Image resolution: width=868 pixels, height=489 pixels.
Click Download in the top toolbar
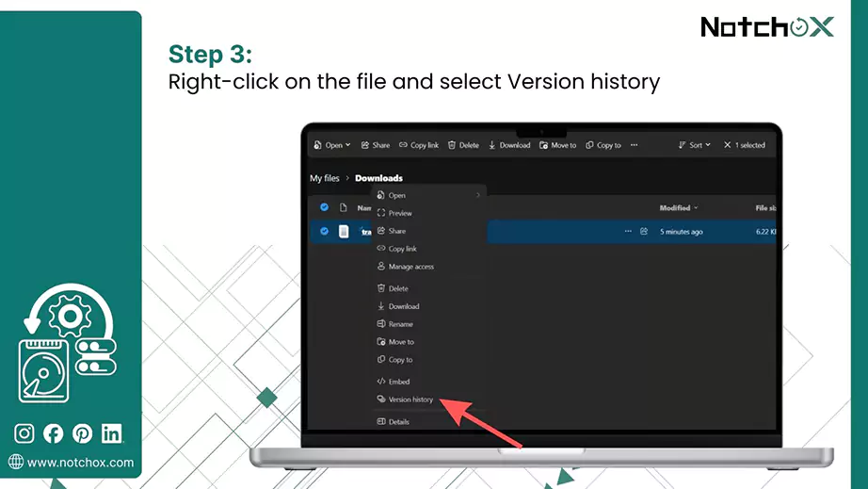pyautogui.click(x=509, y=145)
